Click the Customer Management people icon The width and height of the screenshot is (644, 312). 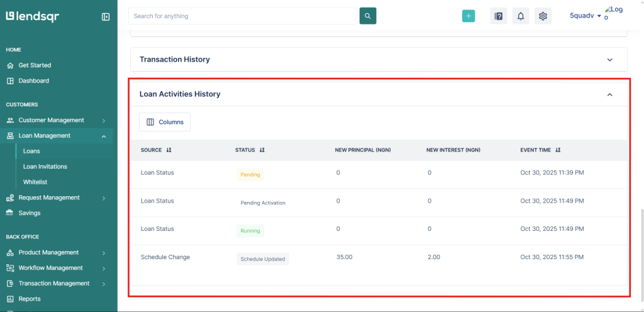point(10,120)
